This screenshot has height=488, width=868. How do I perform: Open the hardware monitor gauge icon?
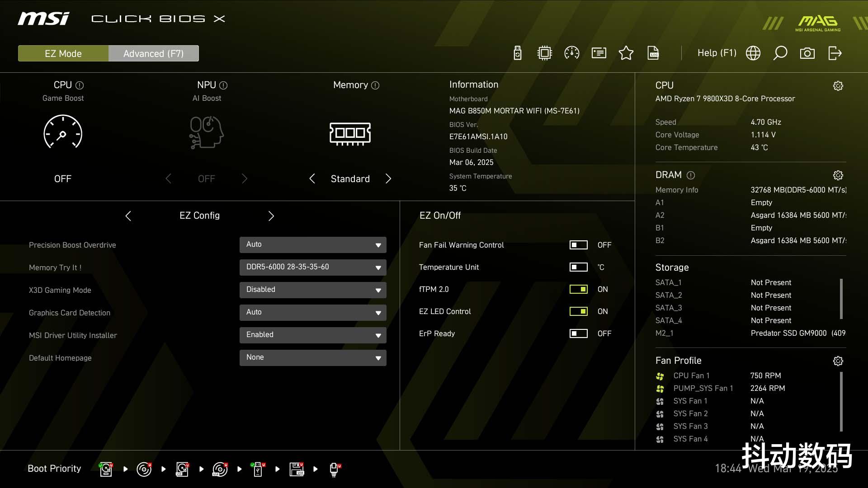(x=572, y=53)
